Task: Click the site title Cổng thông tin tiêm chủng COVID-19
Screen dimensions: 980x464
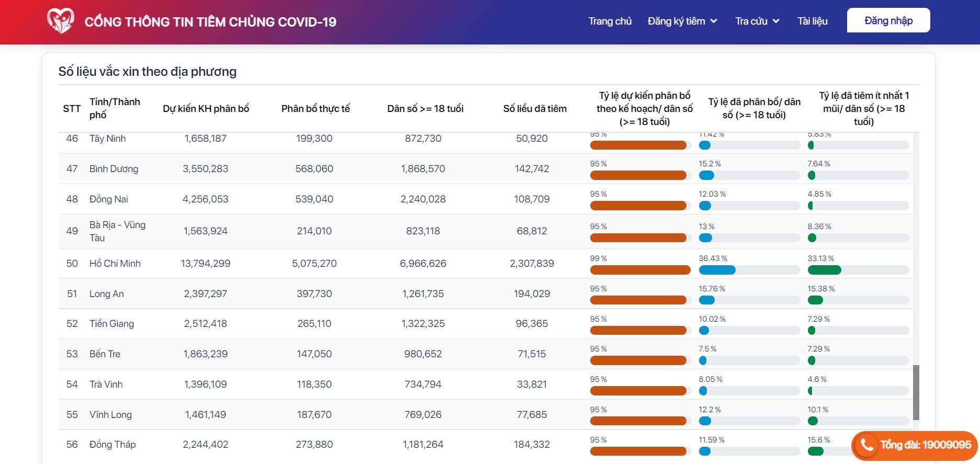Action: 210,22
